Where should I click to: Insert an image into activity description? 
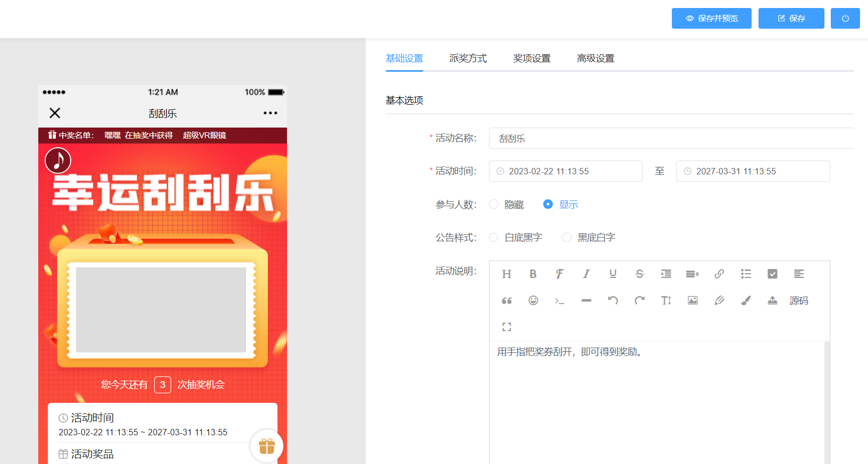[x=693, y=300]
